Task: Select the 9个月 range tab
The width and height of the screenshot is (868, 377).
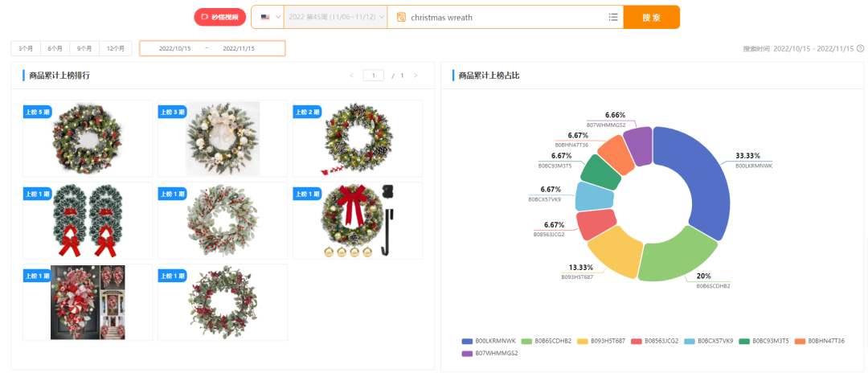Action: (84, 49)
